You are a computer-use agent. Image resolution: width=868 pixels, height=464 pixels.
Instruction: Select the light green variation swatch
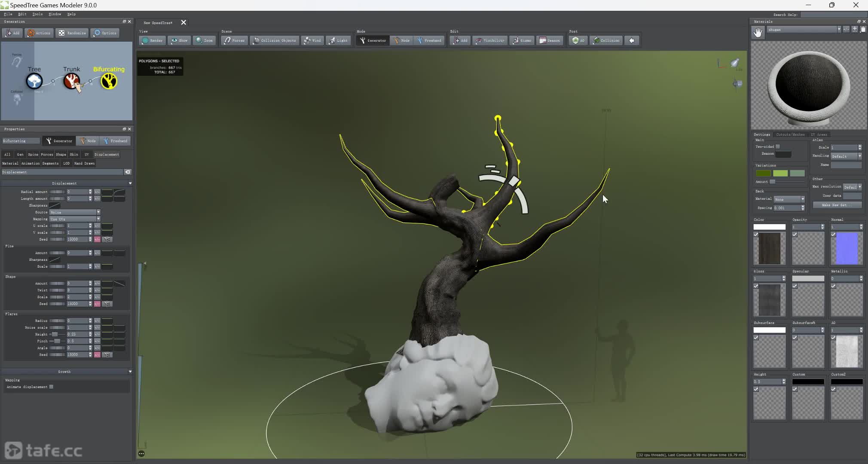click(x=780, y=173)
